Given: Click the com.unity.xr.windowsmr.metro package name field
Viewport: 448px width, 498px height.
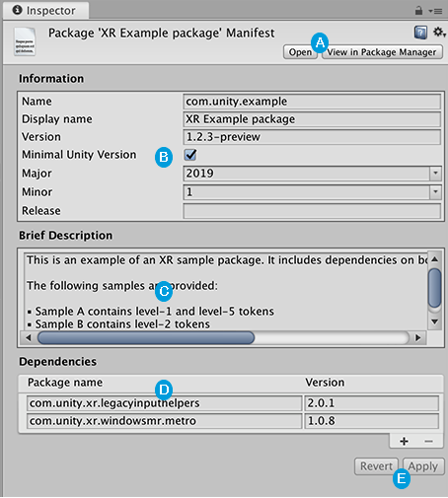Looking at the screenshot, I should point(165,421).
